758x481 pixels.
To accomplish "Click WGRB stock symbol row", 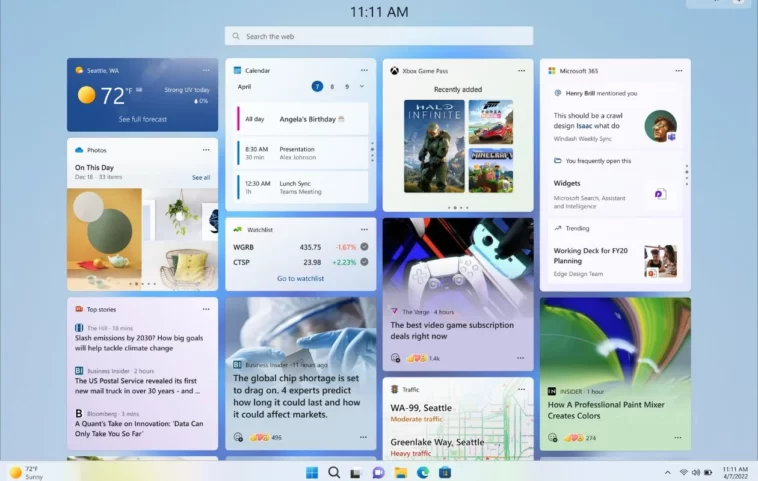I will click(x=300, y=247).
